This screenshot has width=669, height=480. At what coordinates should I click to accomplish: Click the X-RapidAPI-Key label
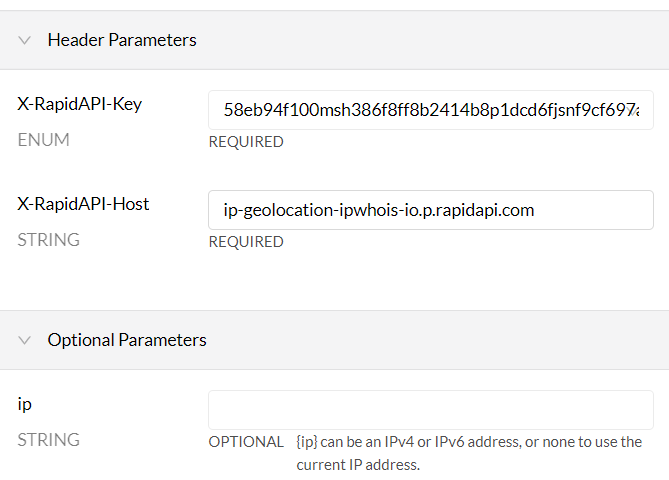pyautogui.click(x=80, y=104)
